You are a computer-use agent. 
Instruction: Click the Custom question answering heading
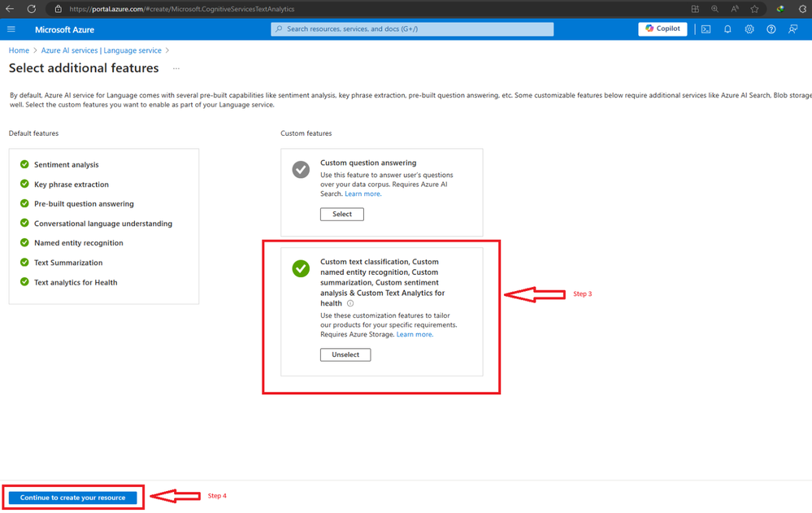[x=368, y=163]
